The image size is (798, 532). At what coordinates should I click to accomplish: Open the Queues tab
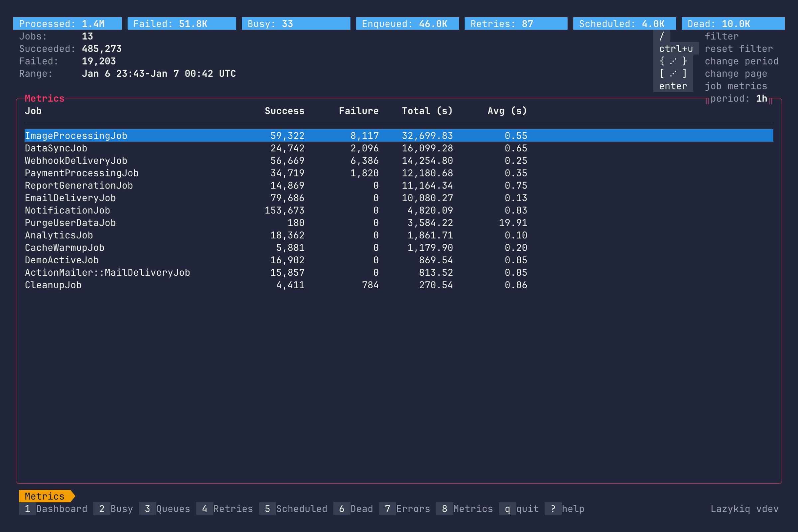[x=165, y=509]
